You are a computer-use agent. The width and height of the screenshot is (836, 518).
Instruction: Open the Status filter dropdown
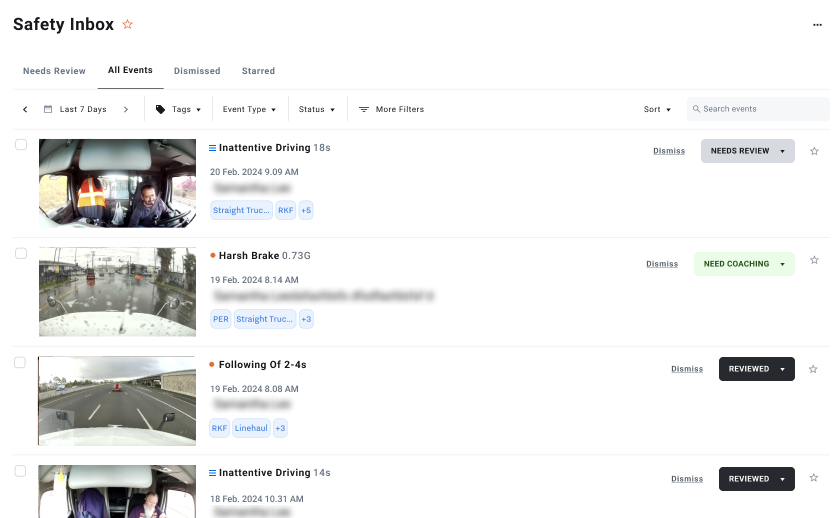click(317, 109)
